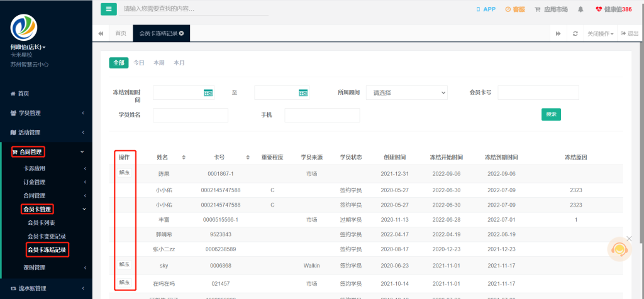The height and width of the screenshot is (299, 644).
Task: Click the name 郭靖希 in table
Action: click(164, 234)
